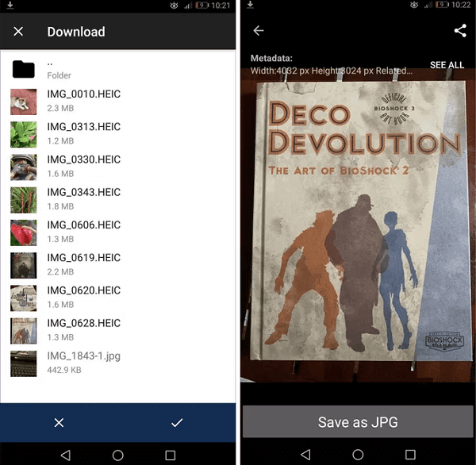The image size is (476, 465).
Task: Confirm the selection with the checkmark icon
Action: click(177, 422)
